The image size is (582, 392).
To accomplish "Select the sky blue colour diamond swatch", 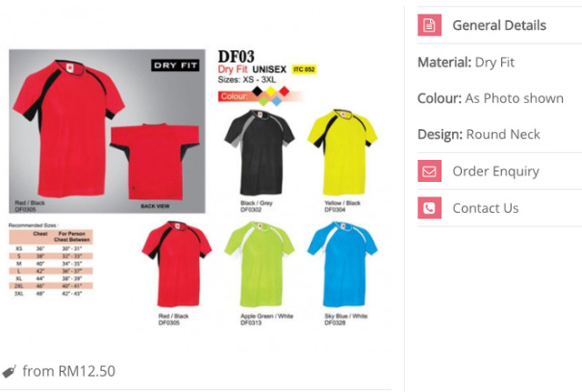I will tap(276, 101).
